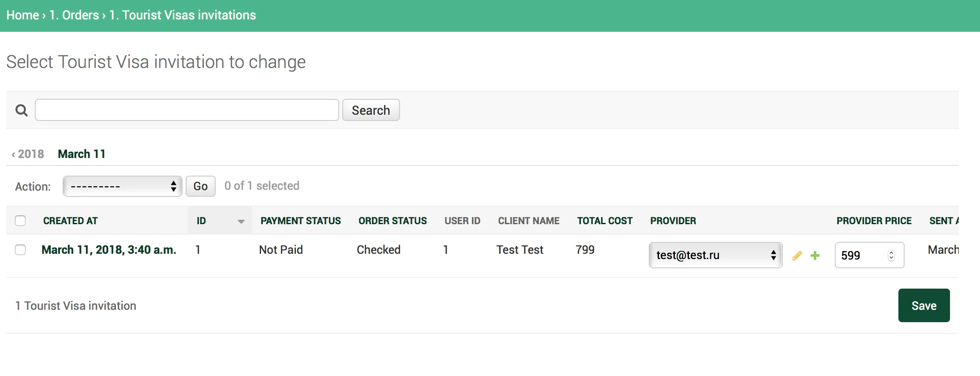Toggle the select-all checkbox in table header
The image size is (980, 376).
[x=20, y=221]
